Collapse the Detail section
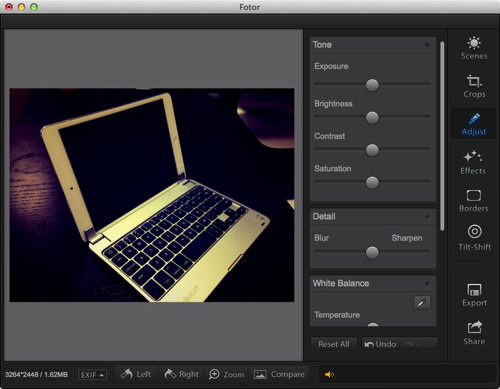This screenshot has width=500, height=389. coord(427,217)
